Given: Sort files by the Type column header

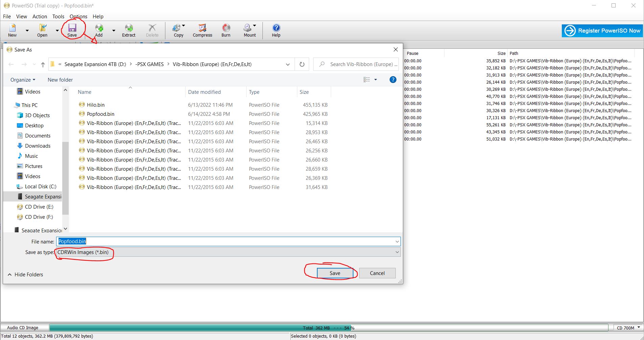Looking at the screenshot, I should coord(254,92).
